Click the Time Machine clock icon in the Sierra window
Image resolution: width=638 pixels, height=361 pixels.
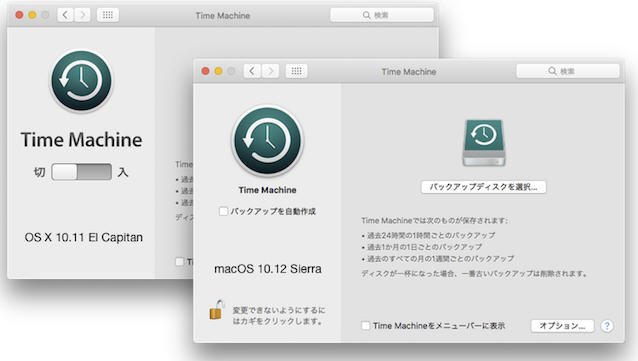pyautogui.click(x=267, y=141)
